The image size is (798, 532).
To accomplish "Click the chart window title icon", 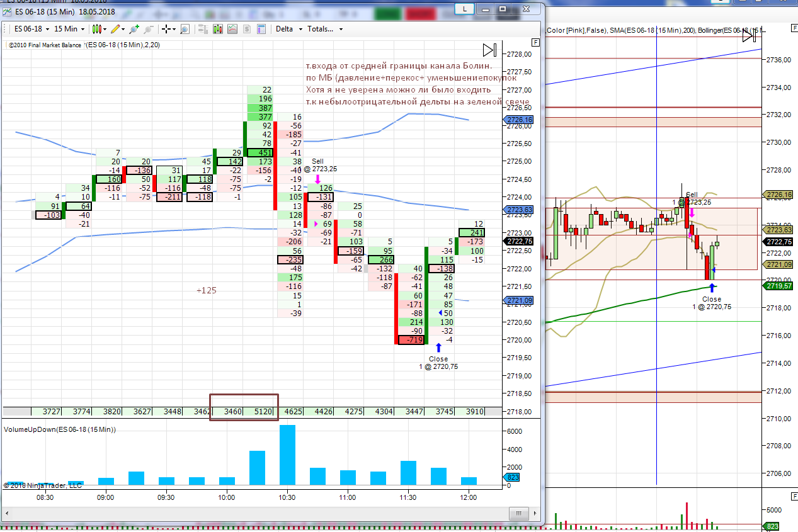I will tap(8, 11).
